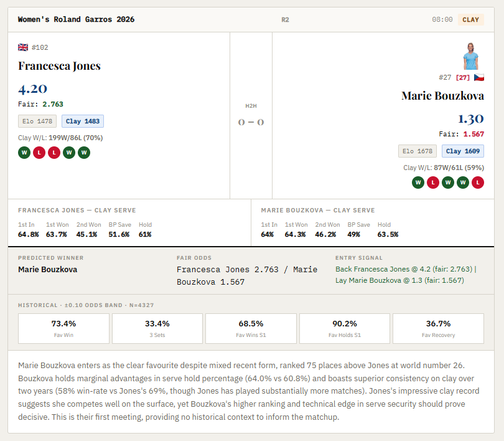
Task: Click Jones's Clay W/L 199W/86L (70%)
Action: [60, 138]
